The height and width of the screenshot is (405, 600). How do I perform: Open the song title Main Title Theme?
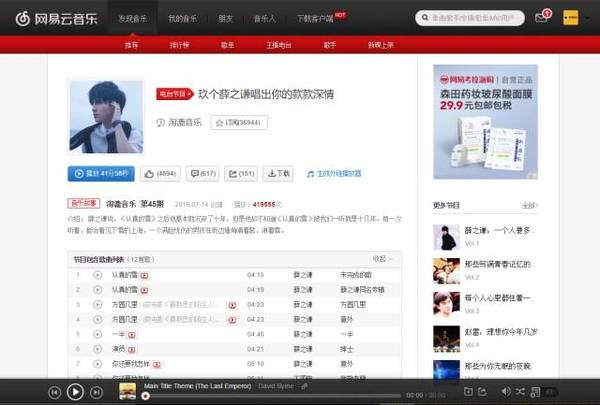(x=197, y=386)
